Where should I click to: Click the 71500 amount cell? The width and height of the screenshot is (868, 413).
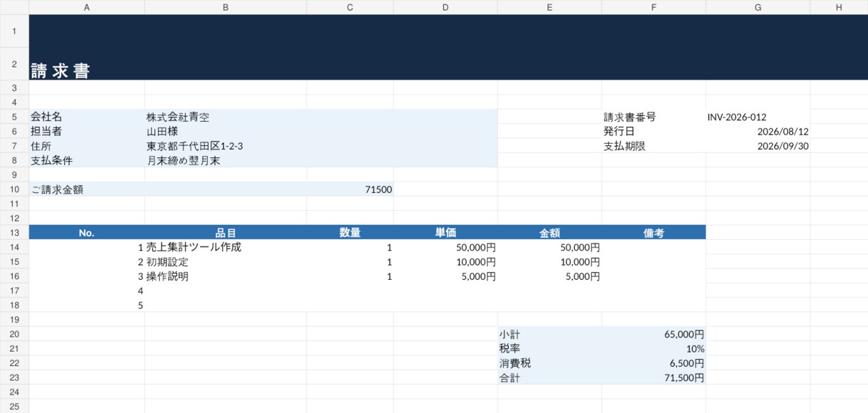[350, 189]
